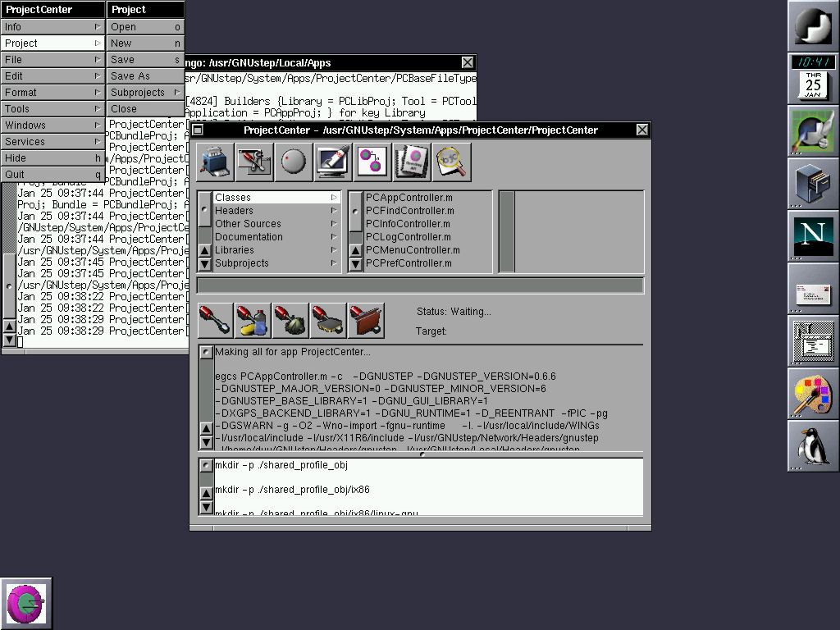840x630 pixels.
Task: Choose Save As from Project submenu
Action: [x=144, y=76]
